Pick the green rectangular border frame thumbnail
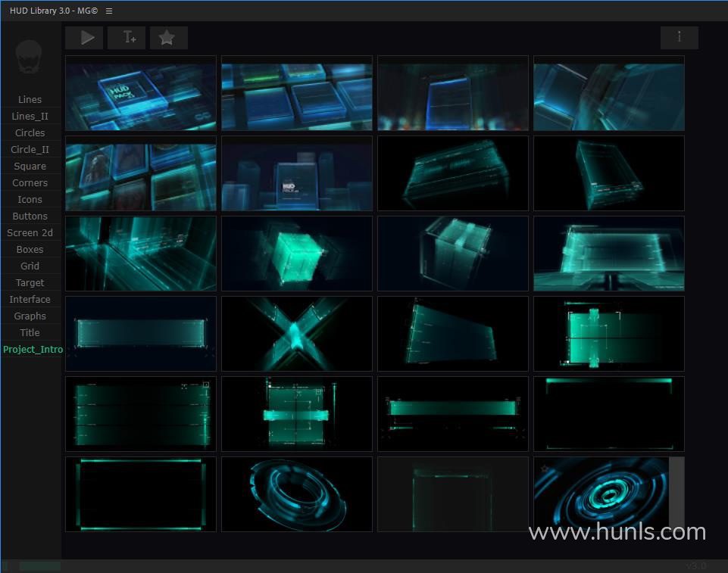 point(141,494)
